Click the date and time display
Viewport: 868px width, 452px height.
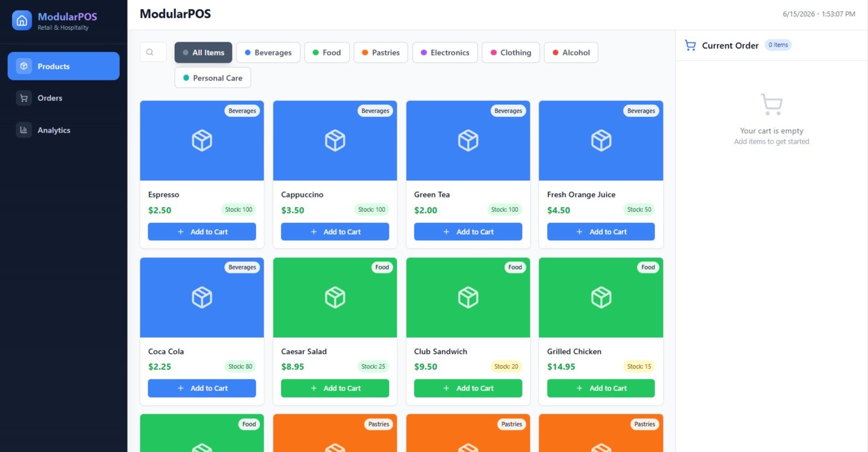(819, 14)
